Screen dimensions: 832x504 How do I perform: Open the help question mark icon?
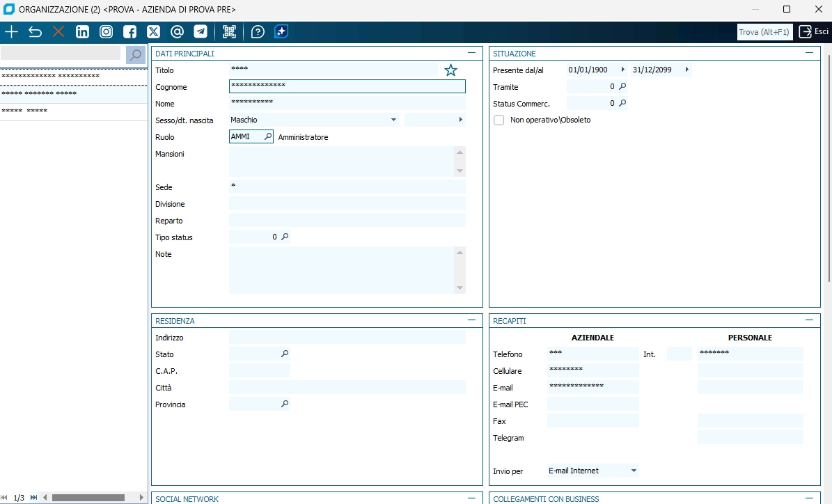click(x=258, y=32)
